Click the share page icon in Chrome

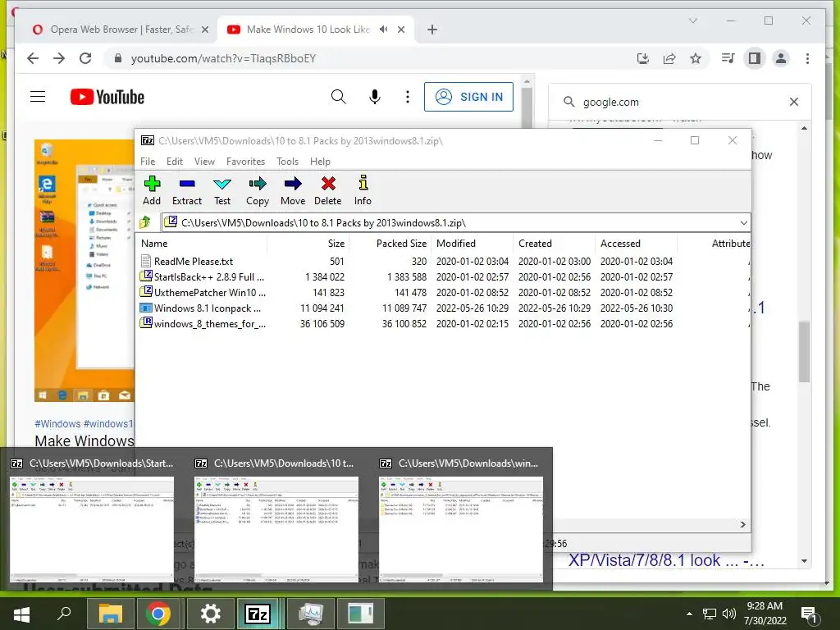(x=669, y=58)
